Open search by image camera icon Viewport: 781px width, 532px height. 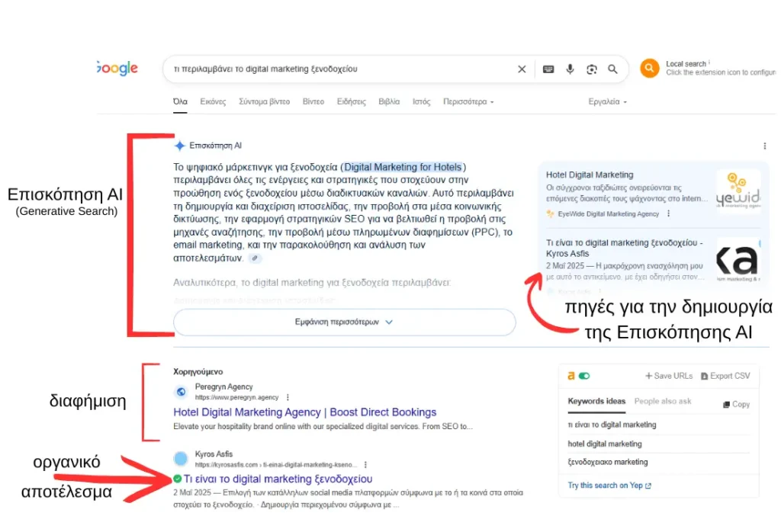[x=591, y=69]
